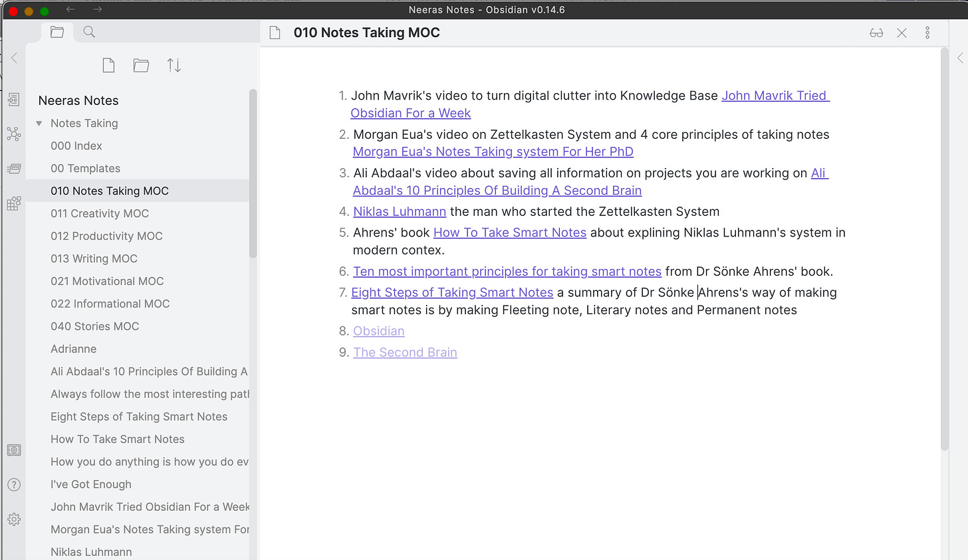Image resolution: width=968 pixels, height=560 pixels.
Task: Expand the right sidebar chevron
Action: [x=960, y=58]
